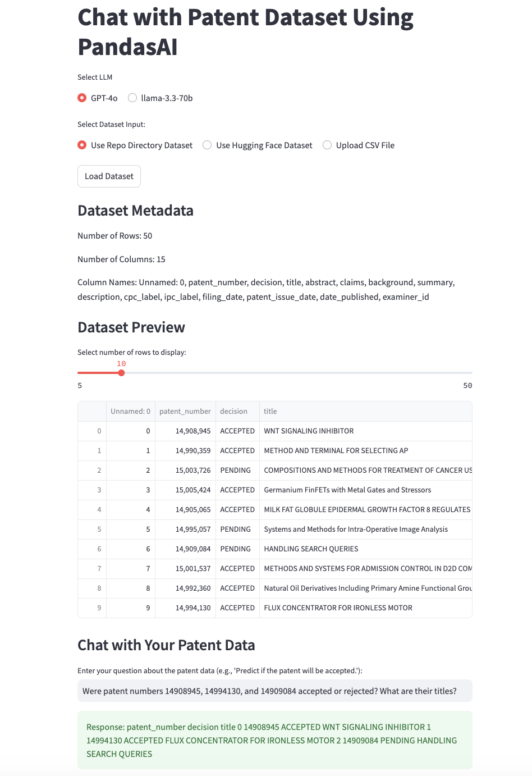Click the green Response message box
This screenshot has height=776, width=532.
274,740
